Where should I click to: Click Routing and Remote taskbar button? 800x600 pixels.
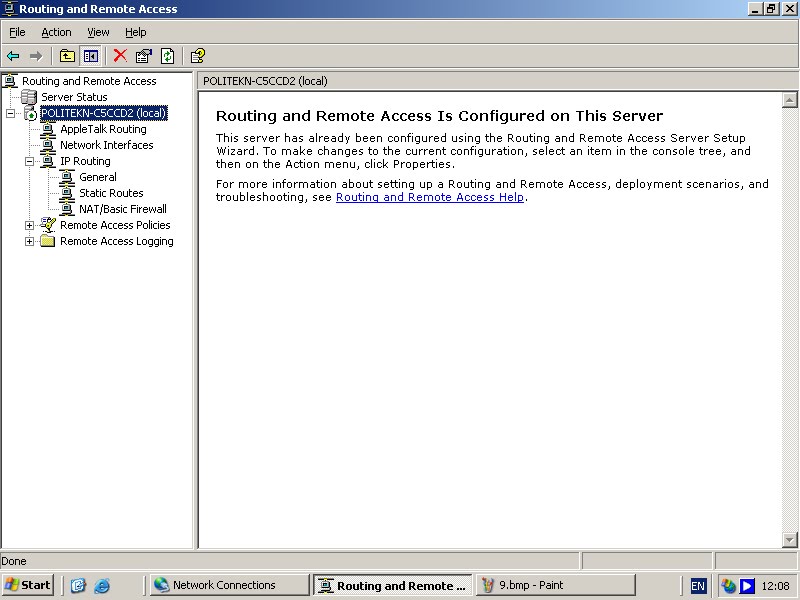coord(392,585)
